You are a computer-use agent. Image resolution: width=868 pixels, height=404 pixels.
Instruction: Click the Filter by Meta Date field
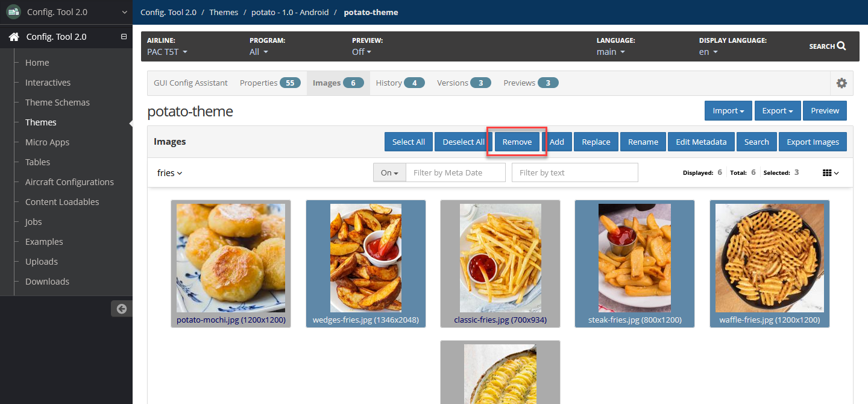pos(456,172)
